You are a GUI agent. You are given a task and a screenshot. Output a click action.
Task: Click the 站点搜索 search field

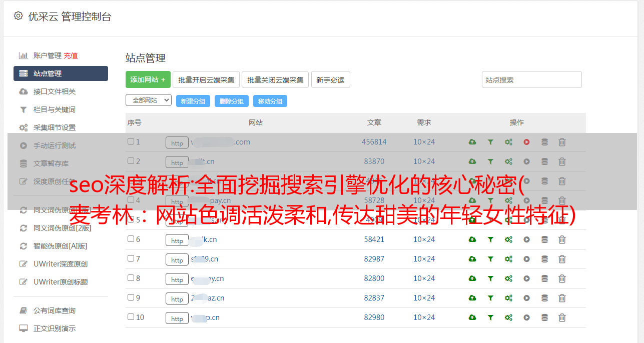[531, 79]
